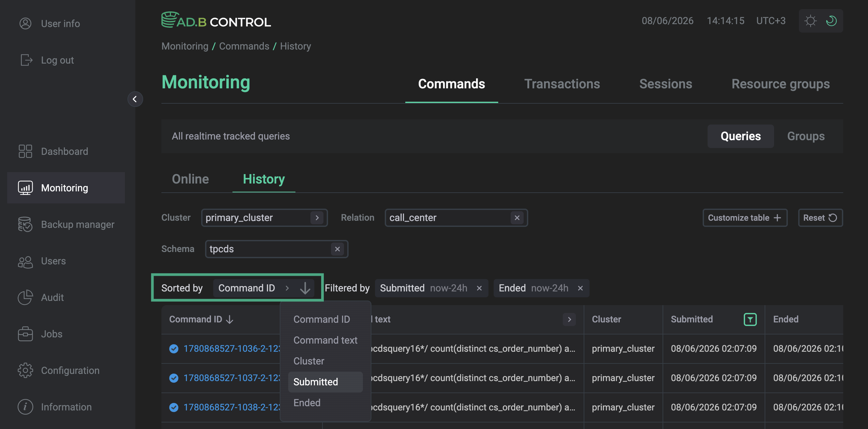Remove the Ended now-24h filter
Image resolution: width=868 pixels, height=429 pixels.
click(x=580, y=288)
